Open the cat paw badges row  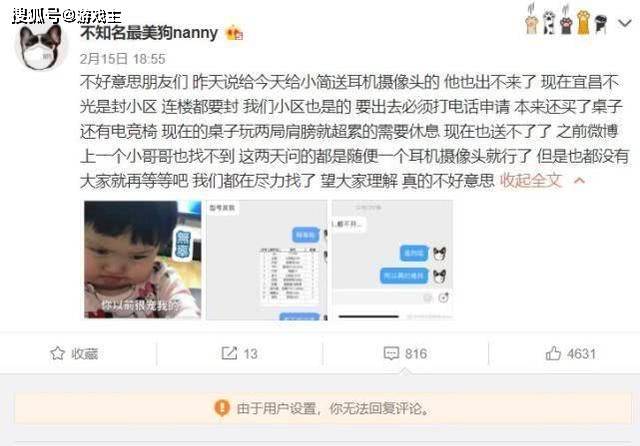pos(567,20)
